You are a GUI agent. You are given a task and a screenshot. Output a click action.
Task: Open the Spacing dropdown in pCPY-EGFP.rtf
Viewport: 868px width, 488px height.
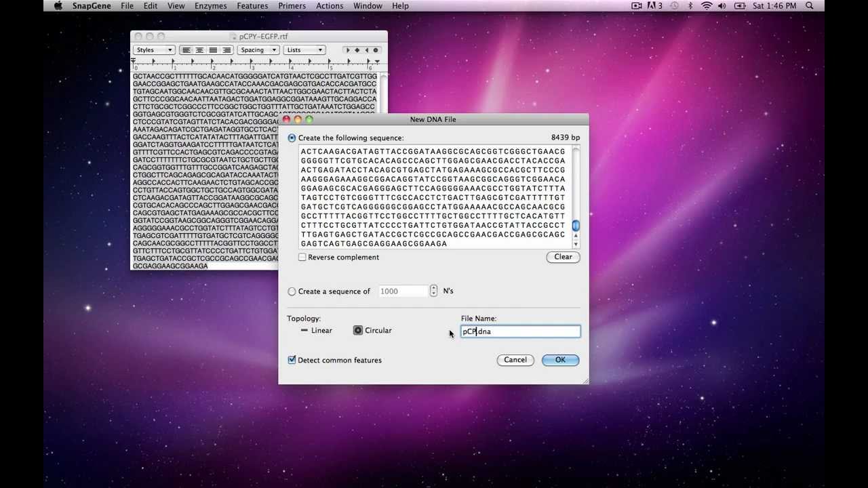point(258,50)
